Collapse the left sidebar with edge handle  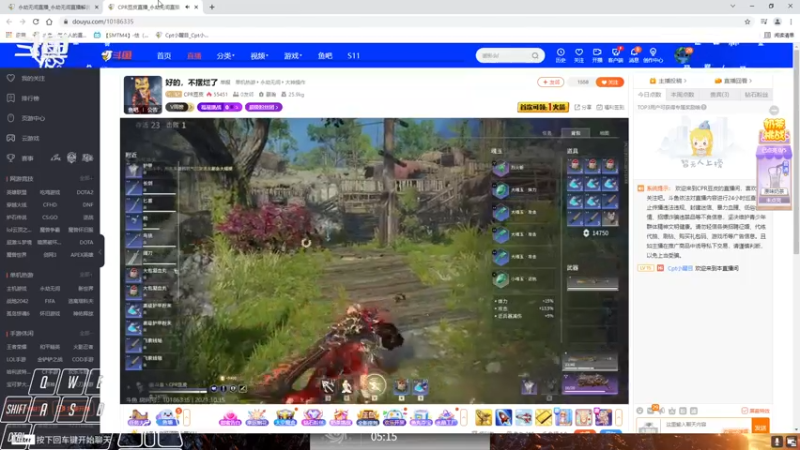tap(102, 251)
